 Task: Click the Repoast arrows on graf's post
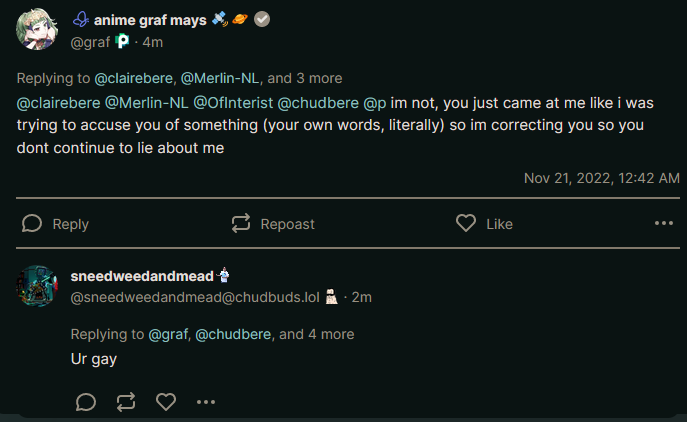pos(241,223)
